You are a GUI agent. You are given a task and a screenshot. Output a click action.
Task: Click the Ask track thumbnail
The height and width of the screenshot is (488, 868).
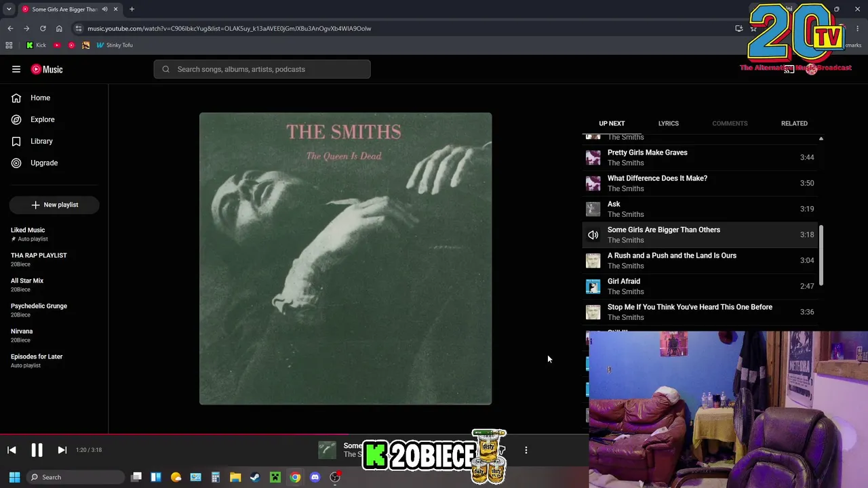pos(593,209)
